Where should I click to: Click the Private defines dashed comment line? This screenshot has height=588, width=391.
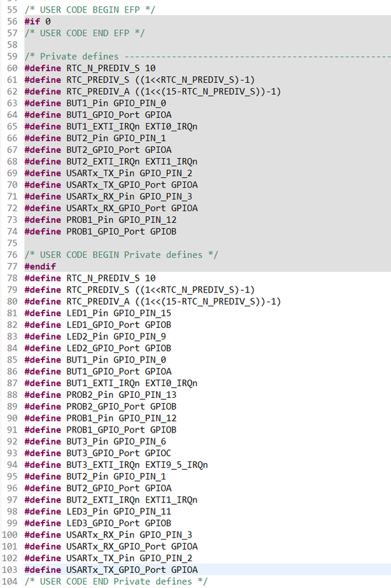[x=208, y=56]
